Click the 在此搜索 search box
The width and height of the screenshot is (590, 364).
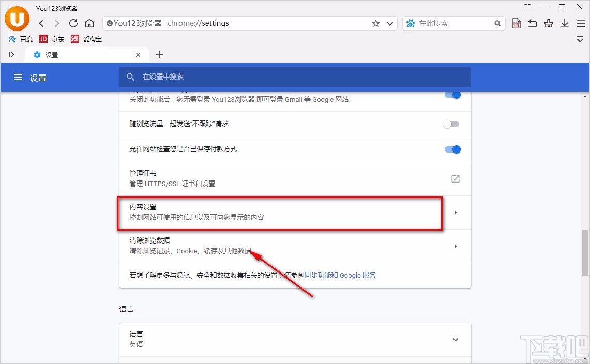[455, 23]
